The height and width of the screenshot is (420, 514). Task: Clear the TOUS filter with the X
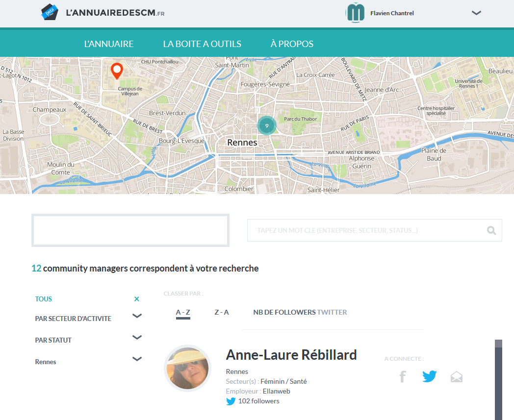tap(137, 299)
